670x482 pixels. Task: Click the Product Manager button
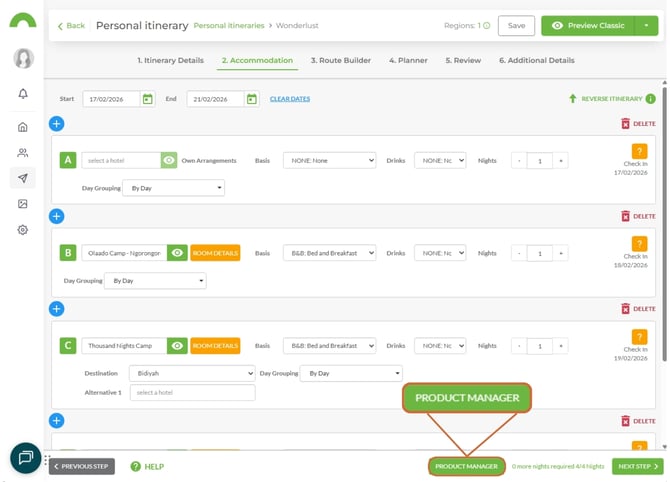click(466, 466)
